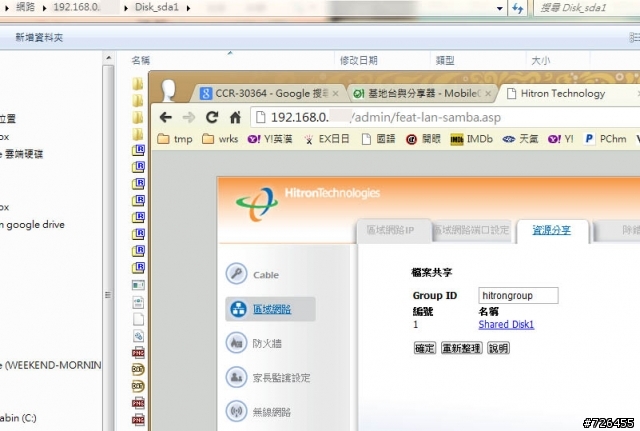Screen dimensions: 640x431
Task: Open Chrome's home page icon
Action: pos(235,118)
